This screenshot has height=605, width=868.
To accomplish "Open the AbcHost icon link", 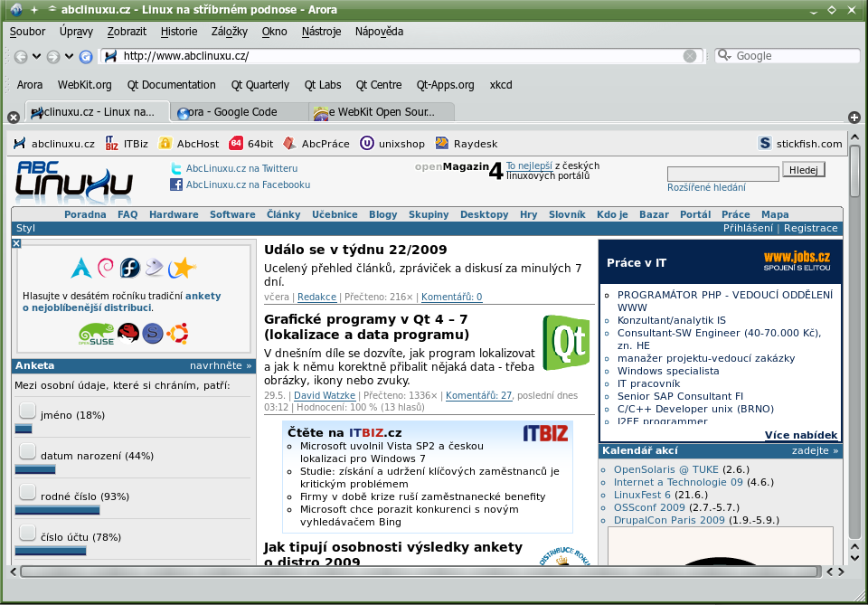I will [165, 144].
